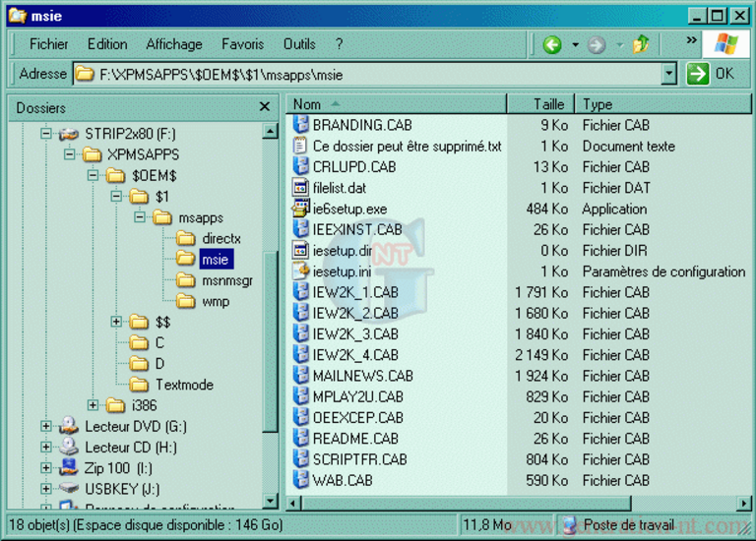Sort by the Taille column header
Image resolution: width=756 pixels, height=541 pixels.
coord(540,104)
